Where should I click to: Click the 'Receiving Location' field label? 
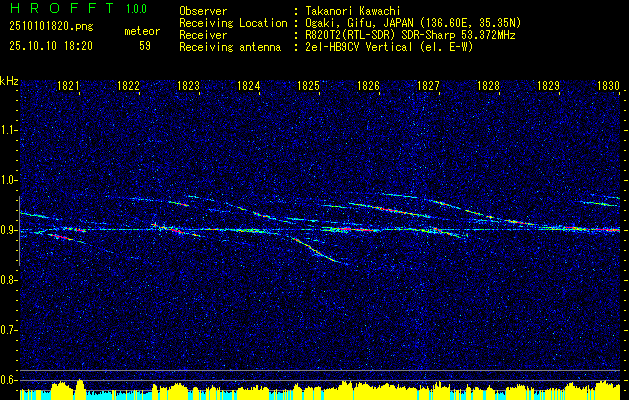click(x=233, y=23)
